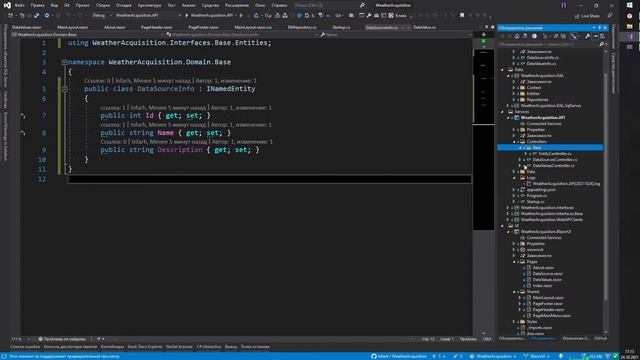Collapse the Logs folder node
The image size is (640, 360).
click(x=514, y=178)
